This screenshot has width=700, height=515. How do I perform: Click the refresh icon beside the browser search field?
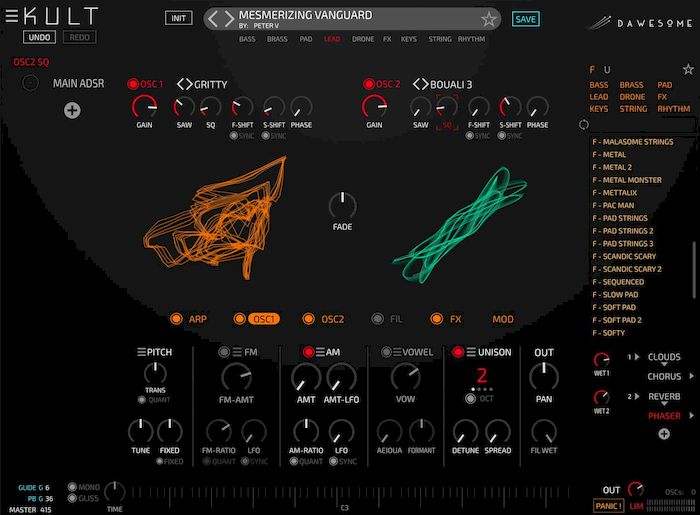pos(583,125)
